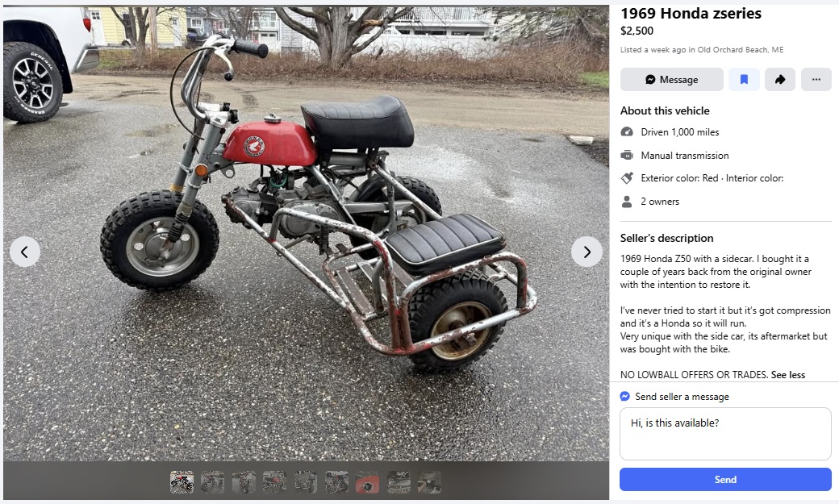Select the second photo thumbnail
The image size is (839, 504).
tap(212, 482)
